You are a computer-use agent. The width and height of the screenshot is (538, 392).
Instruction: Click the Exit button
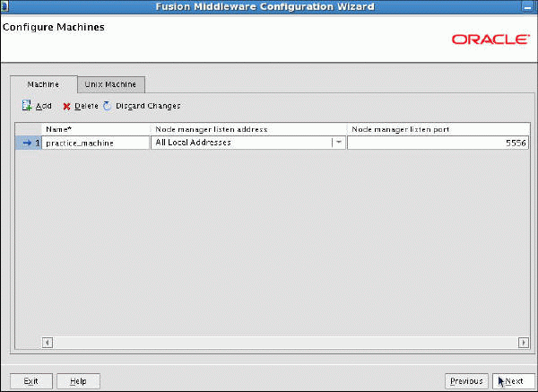(31, 381)
